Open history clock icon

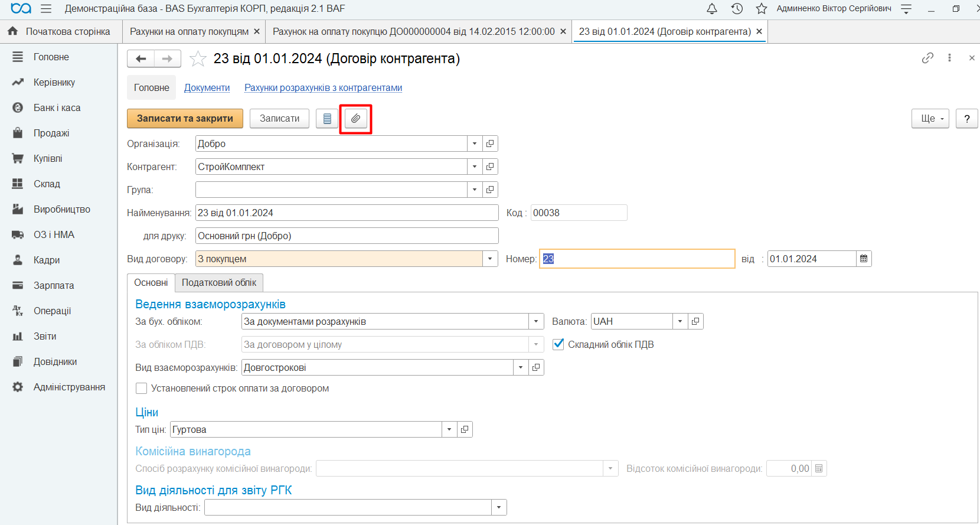pos(737,9)
